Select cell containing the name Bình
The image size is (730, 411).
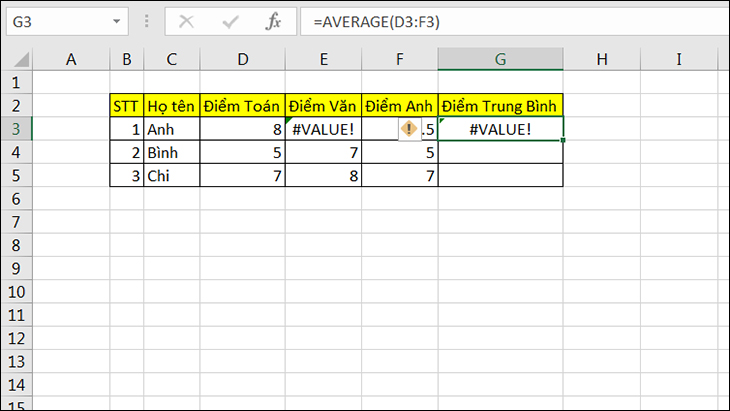[x=172, y=152]
